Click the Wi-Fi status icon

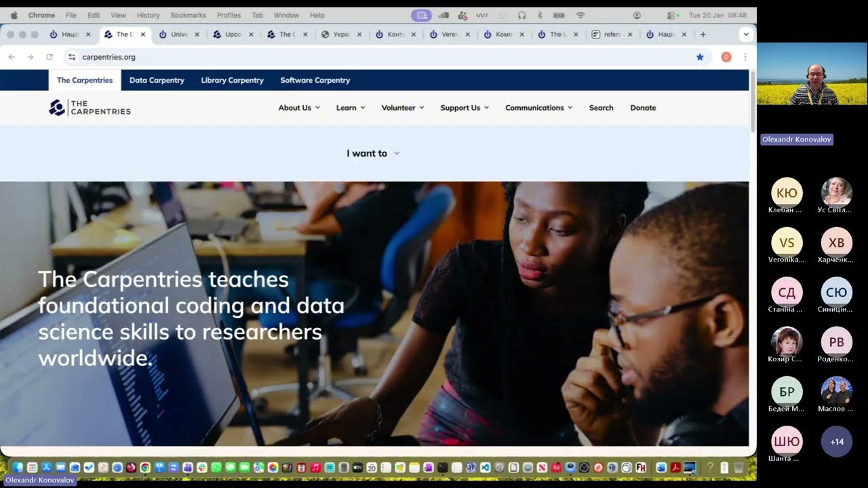[580, 15]
